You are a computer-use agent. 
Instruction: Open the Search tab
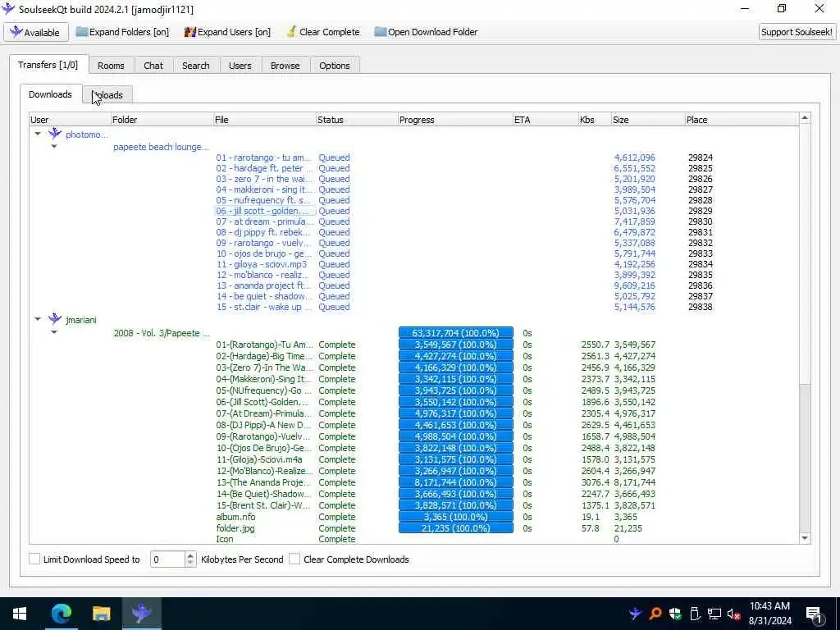pos(195,66)
